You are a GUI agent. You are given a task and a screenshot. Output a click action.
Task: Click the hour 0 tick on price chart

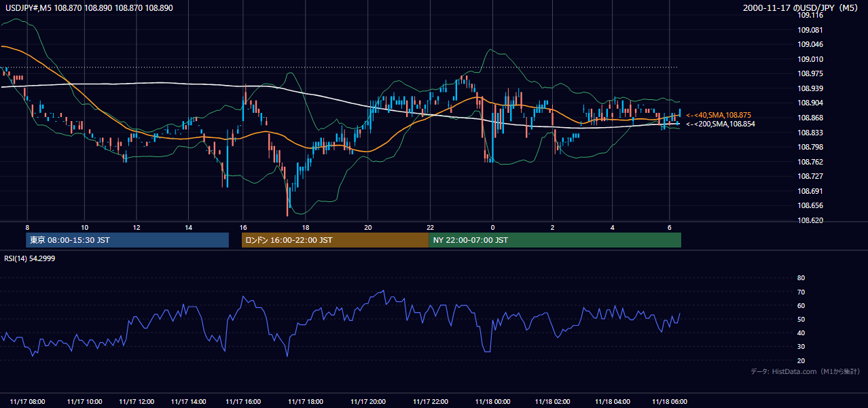point(492,228)
